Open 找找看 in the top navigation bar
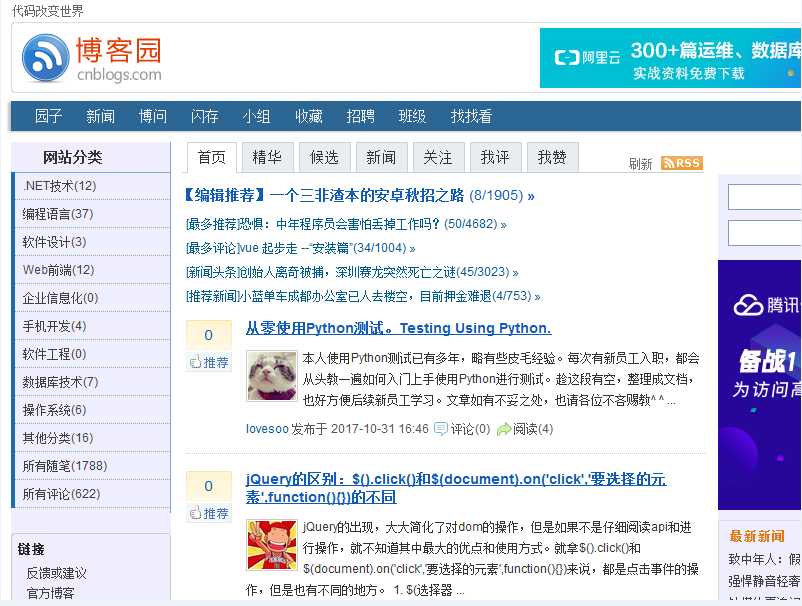802x606 pixels. pos(469,116)
